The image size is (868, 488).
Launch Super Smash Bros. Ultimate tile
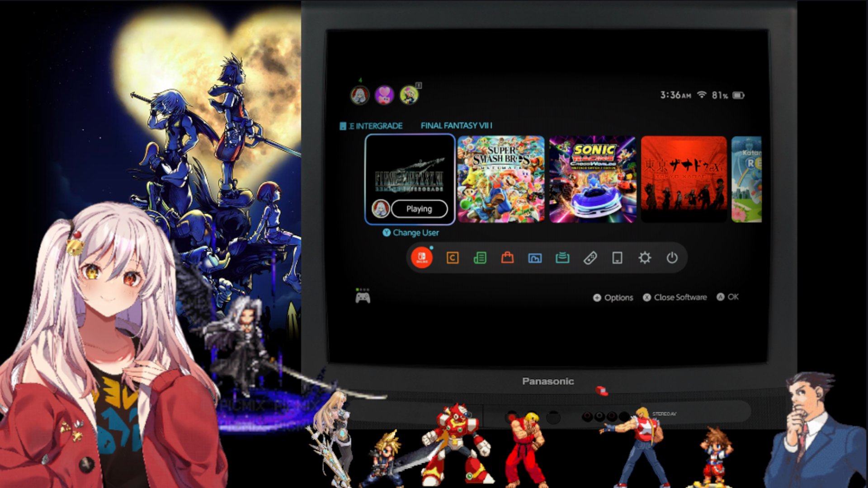[x=501, y=179]
